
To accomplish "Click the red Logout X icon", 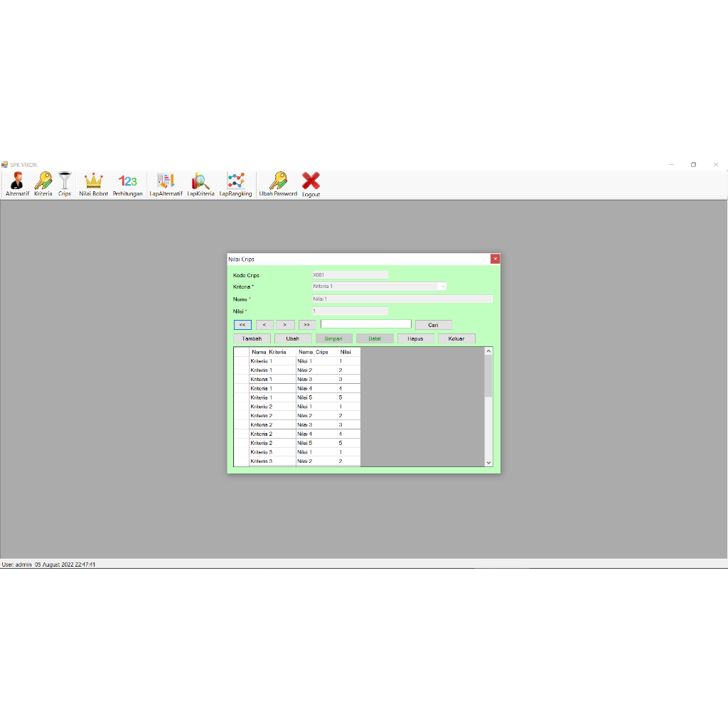I will pos(311,184).
